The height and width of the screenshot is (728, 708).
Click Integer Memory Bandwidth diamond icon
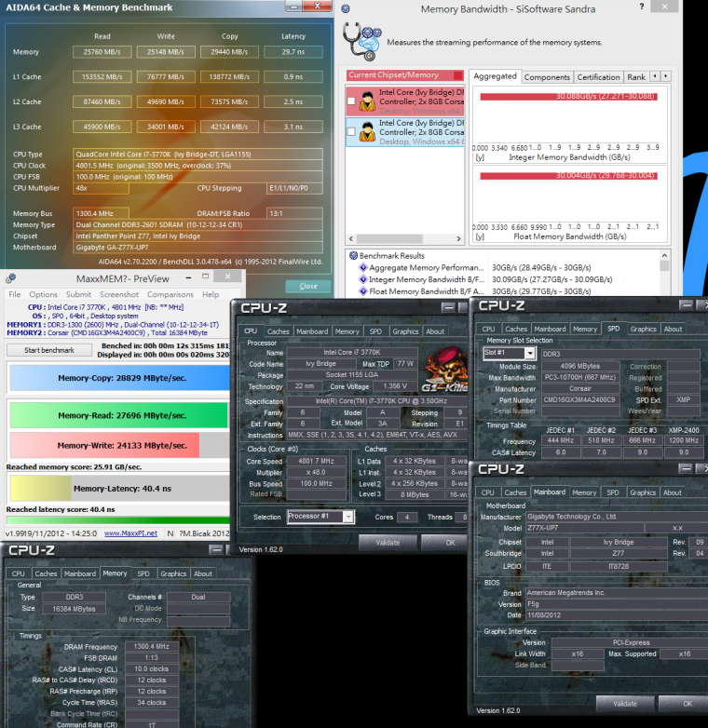tap(363, 279)
